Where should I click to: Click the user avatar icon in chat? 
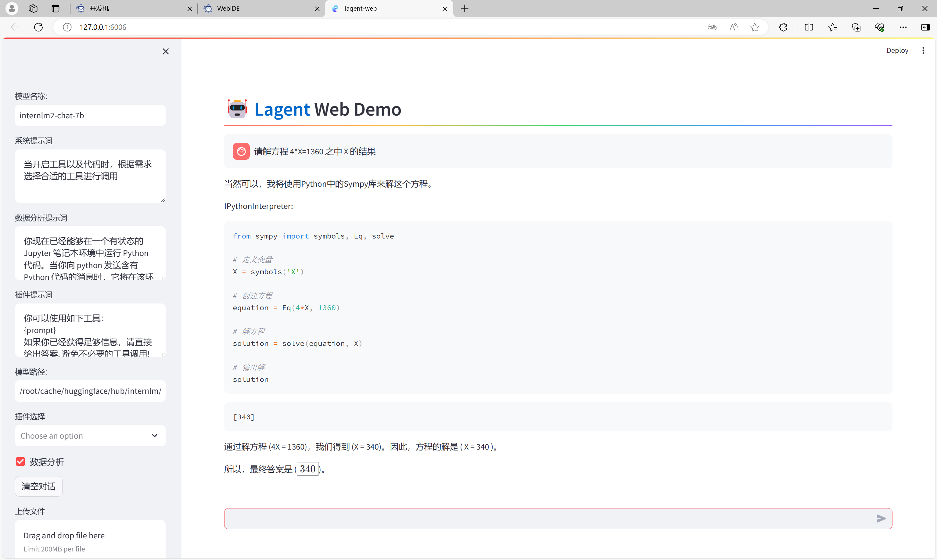pos(241,151)
